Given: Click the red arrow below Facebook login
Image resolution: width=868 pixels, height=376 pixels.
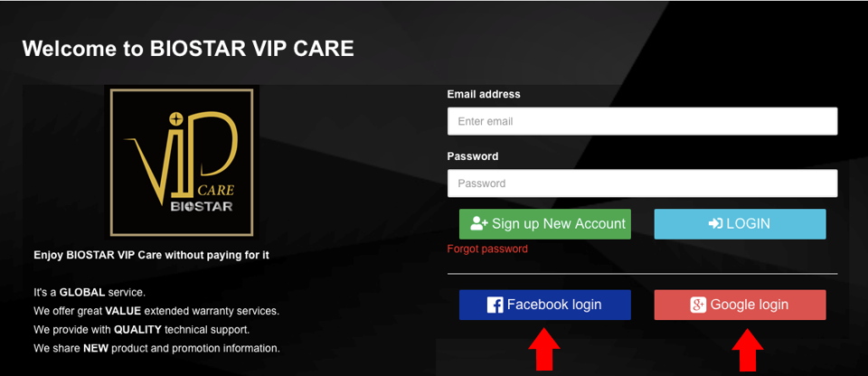Looking at the screenshot, I should 544,349.
